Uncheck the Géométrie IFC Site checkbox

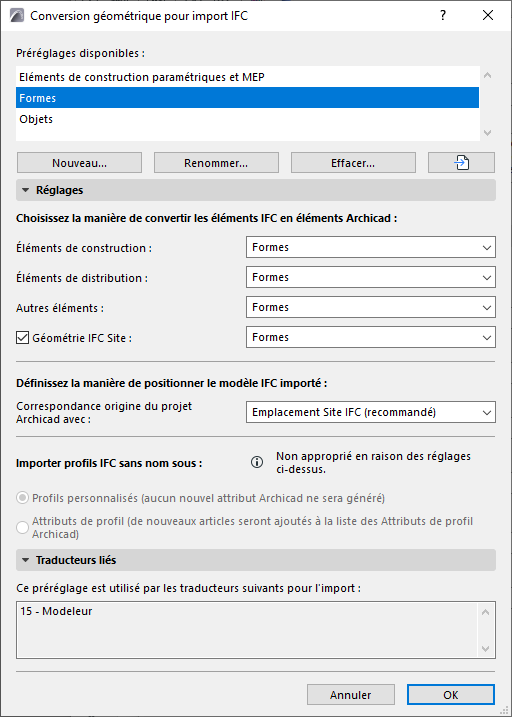pos(22,338)
